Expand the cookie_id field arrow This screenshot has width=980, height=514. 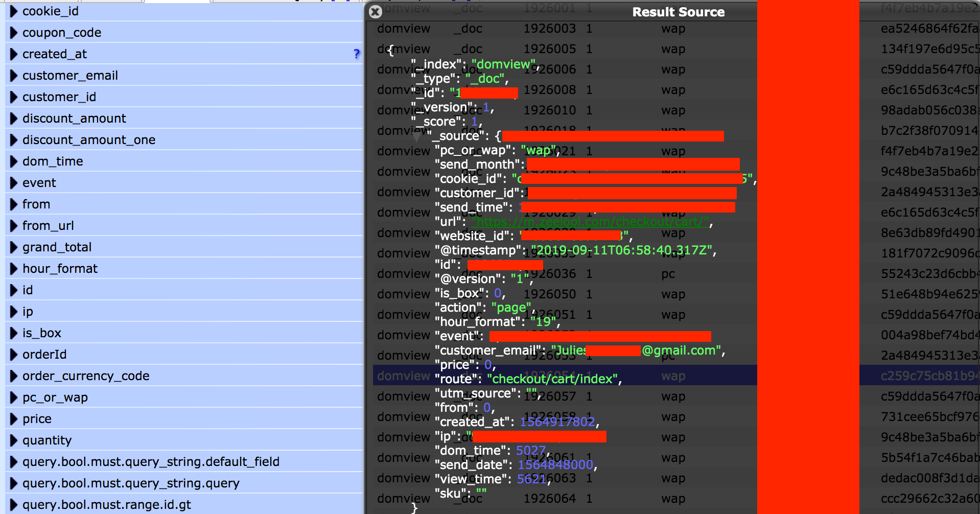click(14, 11)
